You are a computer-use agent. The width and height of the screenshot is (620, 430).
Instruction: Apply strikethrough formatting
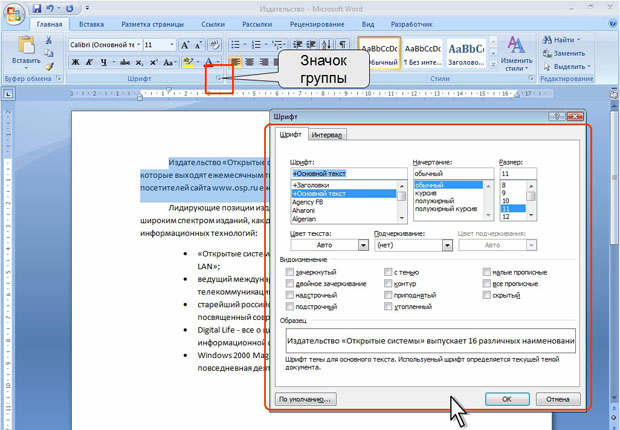(x=125, y=62)
